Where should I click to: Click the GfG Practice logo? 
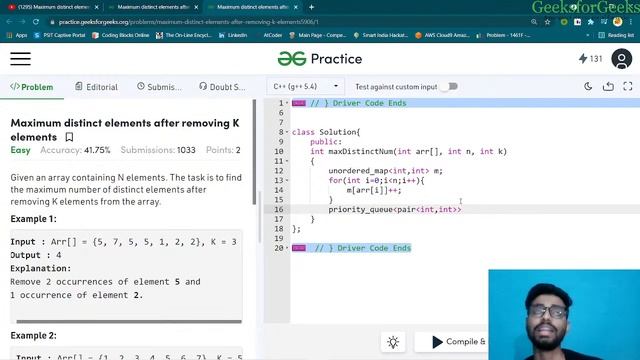pyautogui.click(x=320, y=59)
